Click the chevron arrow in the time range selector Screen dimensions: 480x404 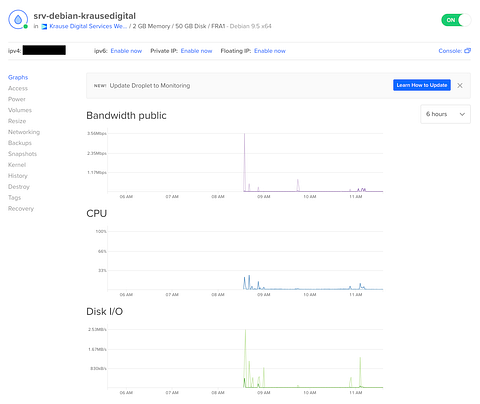click(x=462, y=114)
